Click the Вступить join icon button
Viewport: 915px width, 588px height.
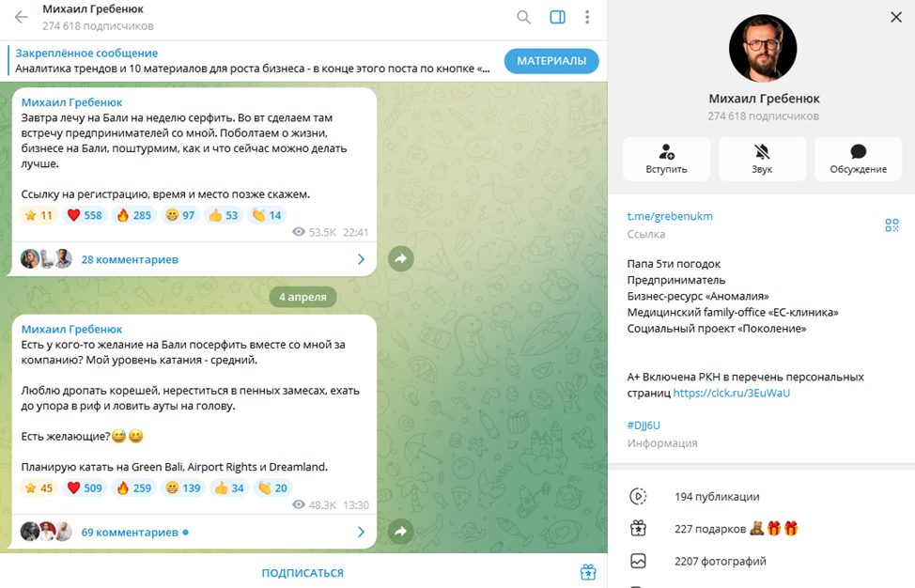666,159
